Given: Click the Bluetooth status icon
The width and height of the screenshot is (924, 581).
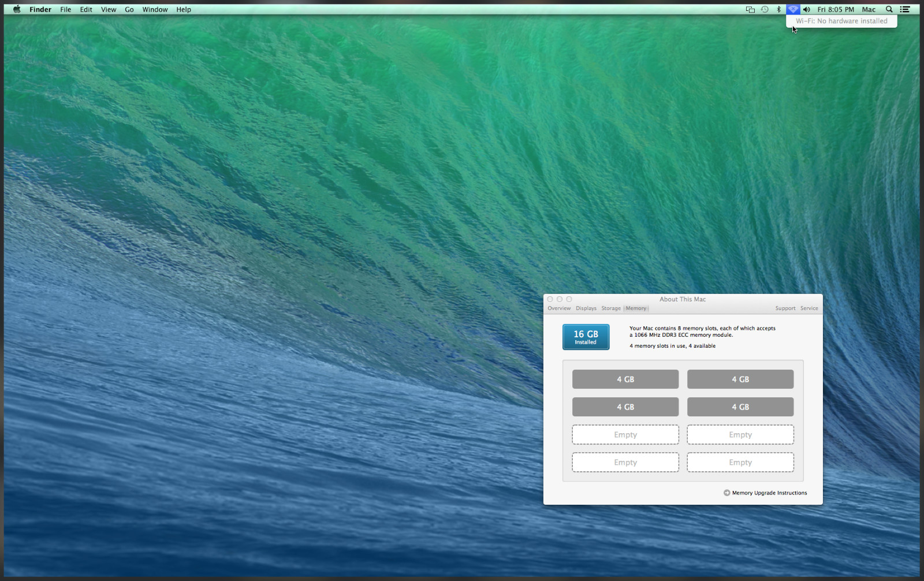Looking at the screenshot, I should (778, 9).
